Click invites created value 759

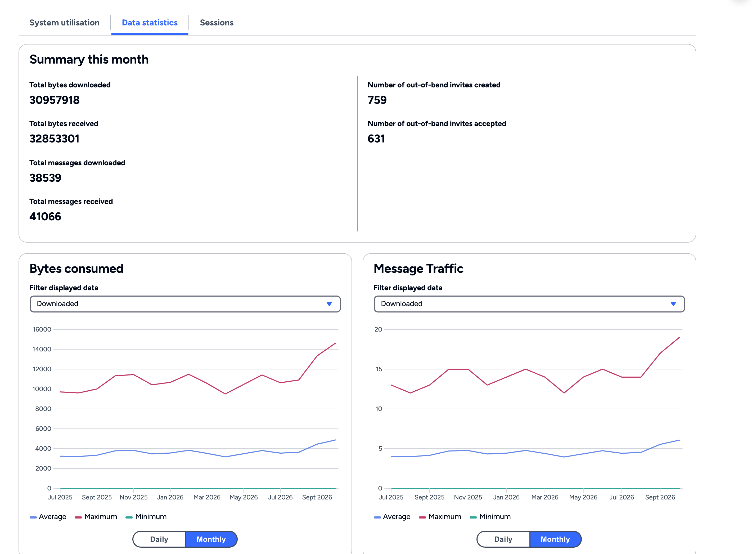(x=377, y=100)
